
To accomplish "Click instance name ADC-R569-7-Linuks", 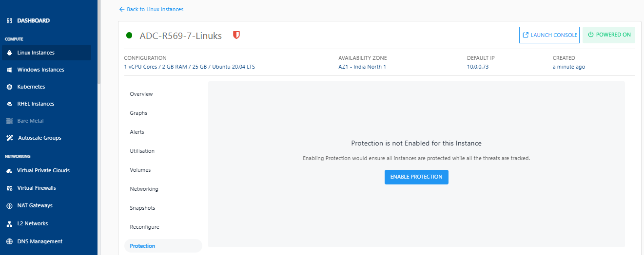I will point(181,36).
